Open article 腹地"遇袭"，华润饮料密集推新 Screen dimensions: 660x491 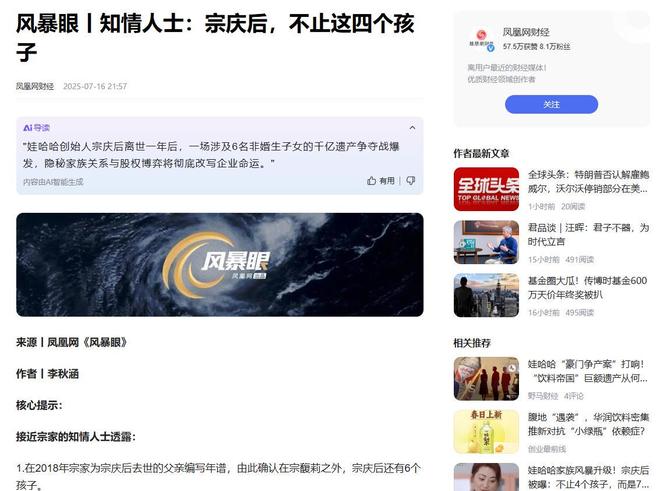click(588, 424)
